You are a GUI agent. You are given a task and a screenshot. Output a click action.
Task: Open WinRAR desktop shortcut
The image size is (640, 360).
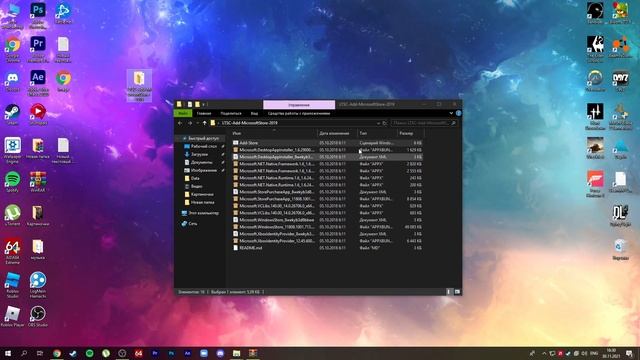(38, 182)
